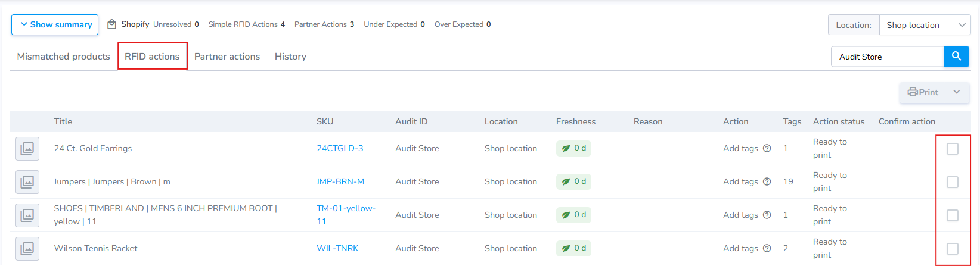The height and width of the screenshot is (266, 980).
Task: Click help icon beside Add tags, WIL-TNRK row
Action: click(x=767, y=248)
